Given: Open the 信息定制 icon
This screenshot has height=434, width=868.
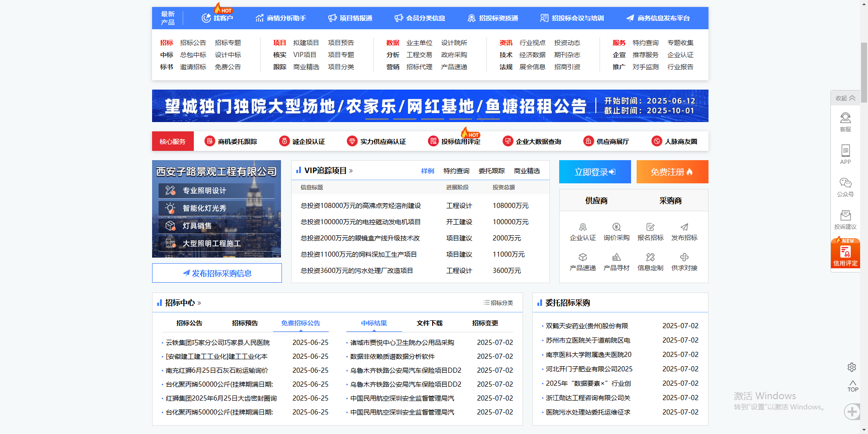Looking at the screenshot, I should click(650, 258).
